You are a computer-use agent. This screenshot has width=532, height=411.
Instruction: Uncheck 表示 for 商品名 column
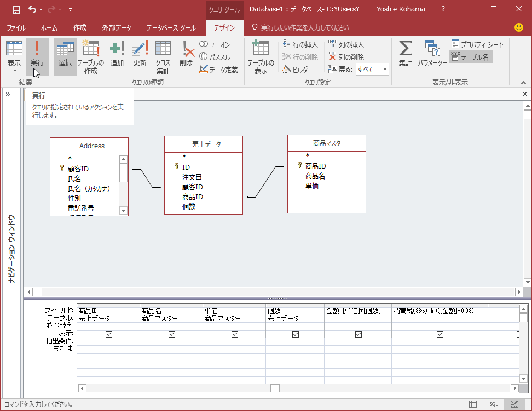pos(172,334)
